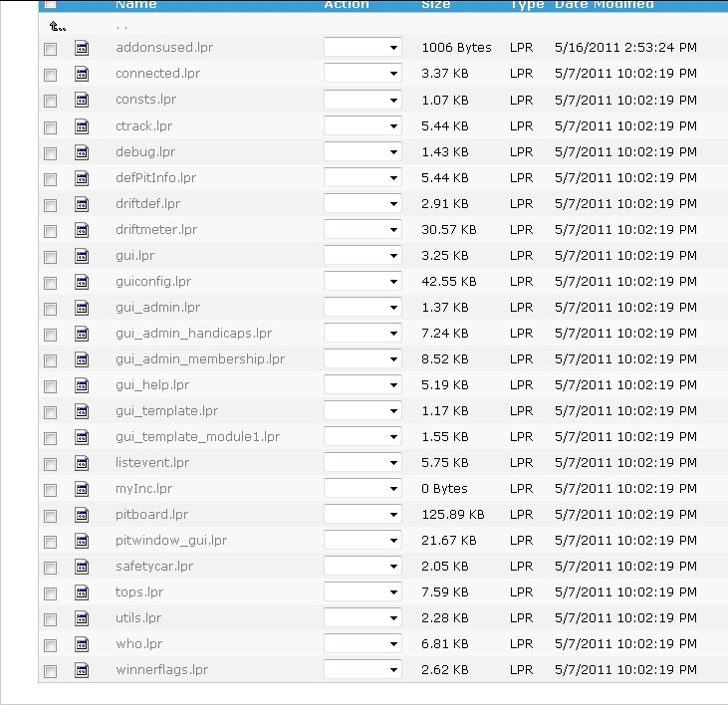Select the checkbox for who.lpr
The width and height of the screenshot is (728, 705).
(x=50, y=645)
